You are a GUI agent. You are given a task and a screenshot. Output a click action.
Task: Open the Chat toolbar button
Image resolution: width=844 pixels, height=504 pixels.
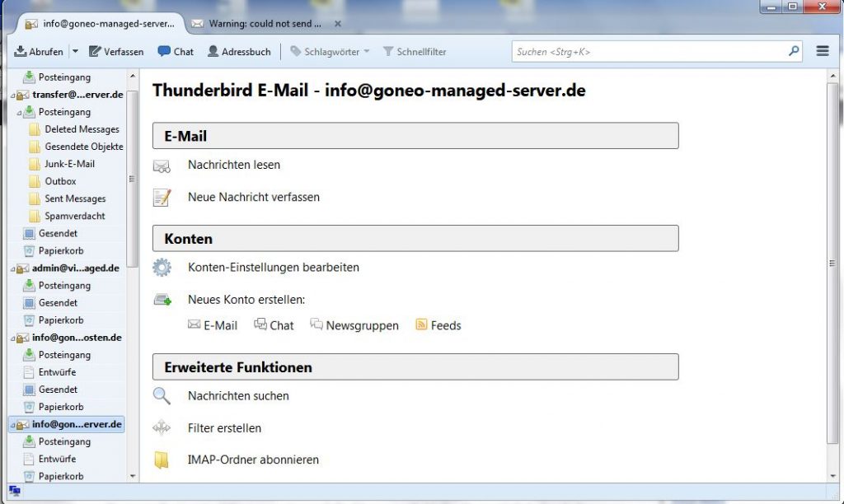click(176, 52)
